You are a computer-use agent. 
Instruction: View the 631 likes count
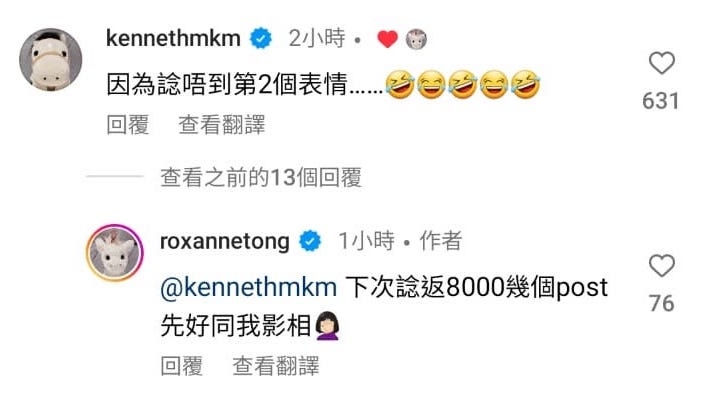(661, 101)
